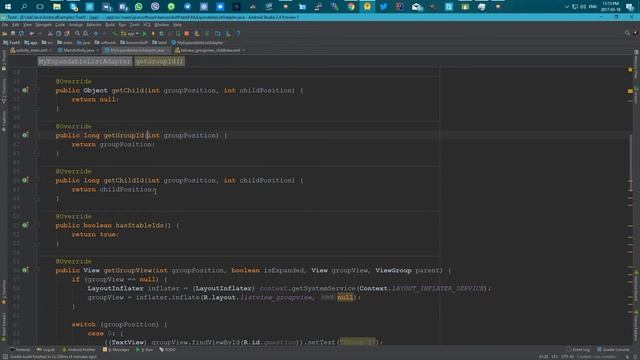Open the Analyze menu
Viewport: 640px width, 360px height.
76,25
